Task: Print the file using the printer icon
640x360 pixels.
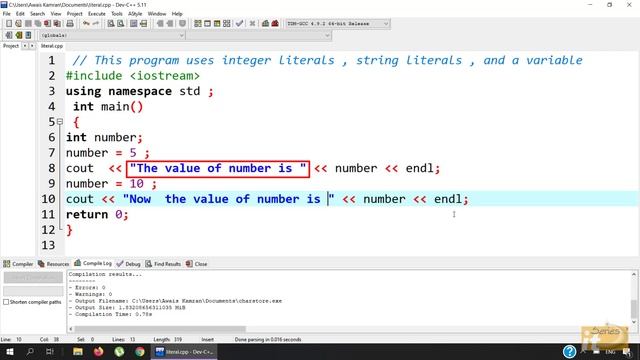Action: tap(70, 24)
